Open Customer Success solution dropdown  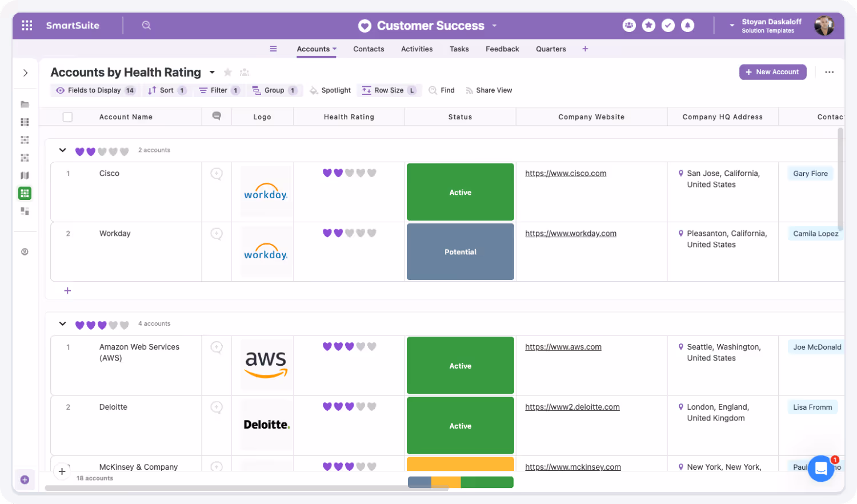tap(494, 25)
